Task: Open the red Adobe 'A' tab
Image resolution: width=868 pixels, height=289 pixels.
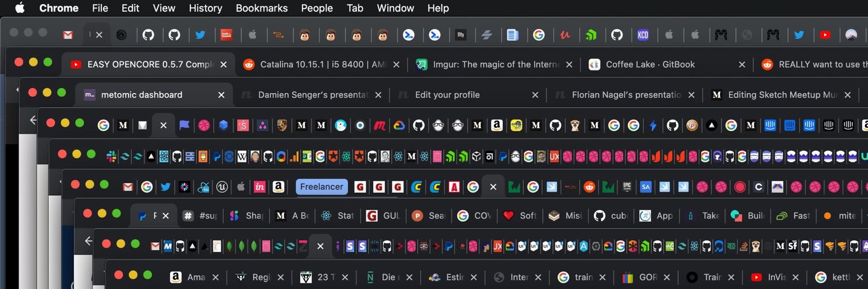Action: point(454,186)
